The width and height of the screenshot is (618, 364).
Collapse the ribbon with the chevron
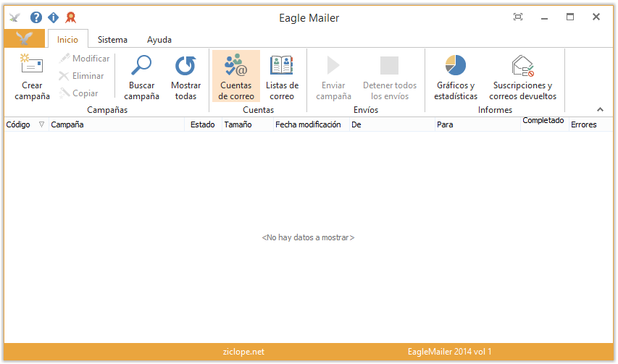pos(600,109)
